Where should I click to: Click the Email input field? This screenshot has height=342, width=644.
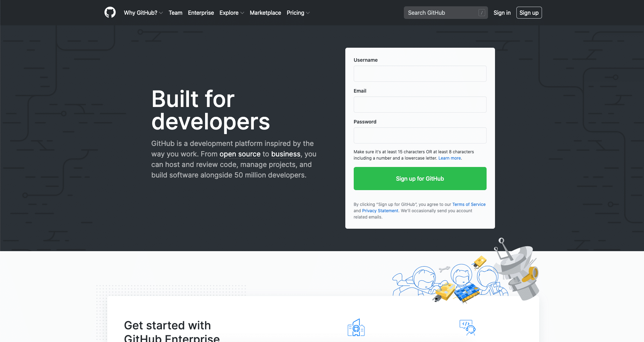tap(420, 105)
